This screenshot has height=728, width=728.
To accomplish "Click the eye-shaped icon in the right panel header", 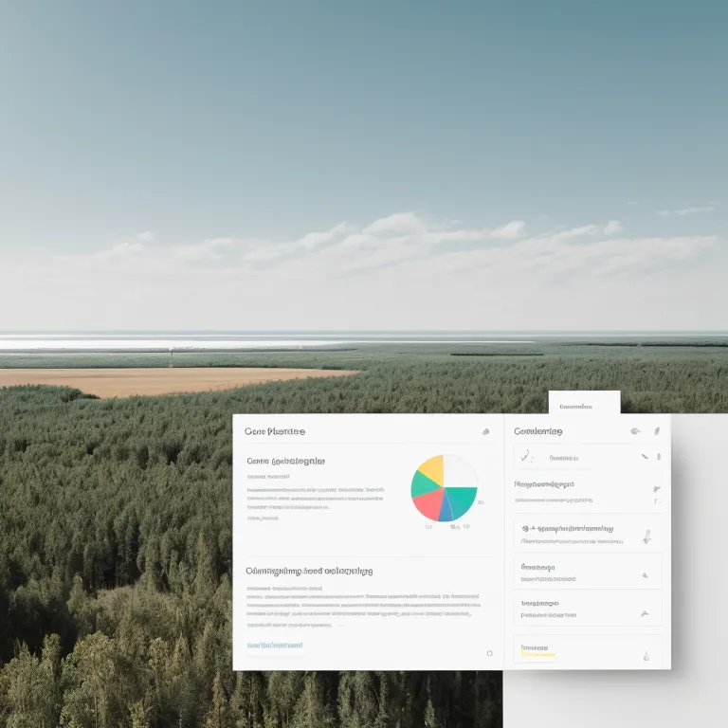I will [635, 431].
